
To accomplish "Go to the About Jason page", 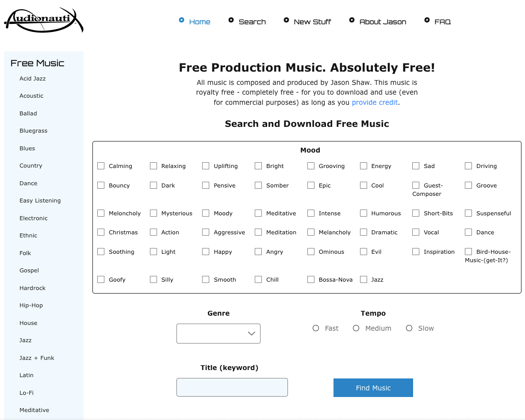I will click(383, 22).
